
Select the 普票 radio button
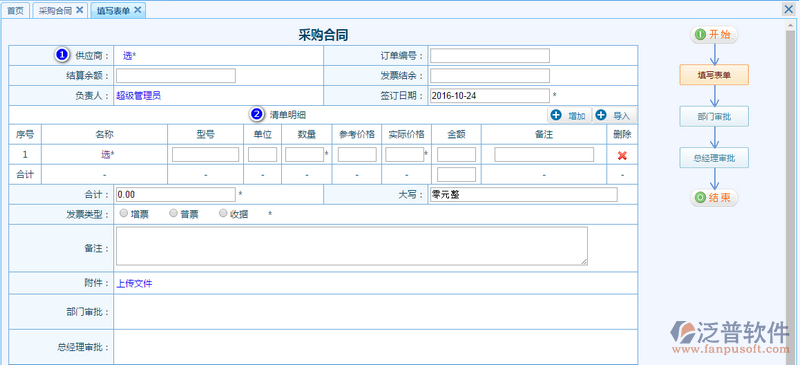[173, 213]
